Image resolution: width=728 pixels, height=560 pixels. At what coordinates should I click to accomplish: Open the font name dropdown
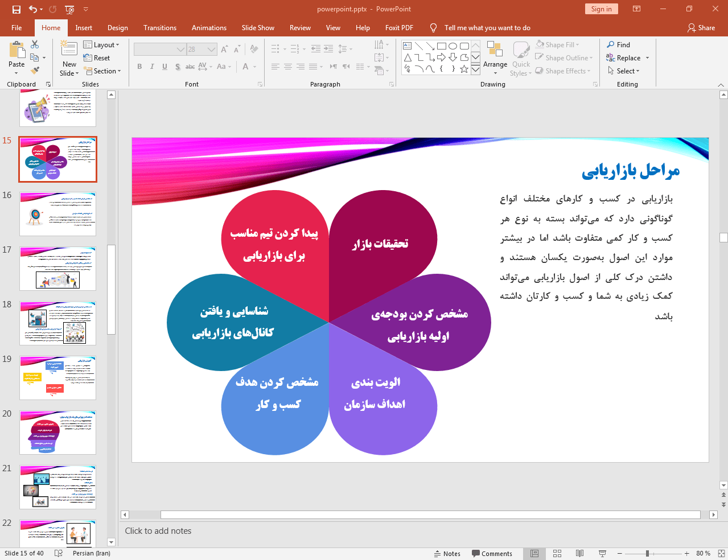pyautogui.click(x=181, y=50)
